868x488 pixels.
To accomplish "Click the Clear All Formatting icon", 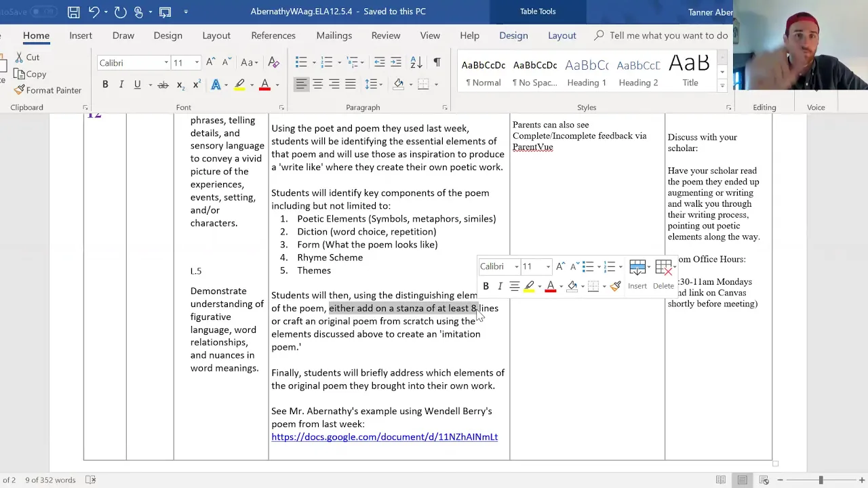I will 274,62.
